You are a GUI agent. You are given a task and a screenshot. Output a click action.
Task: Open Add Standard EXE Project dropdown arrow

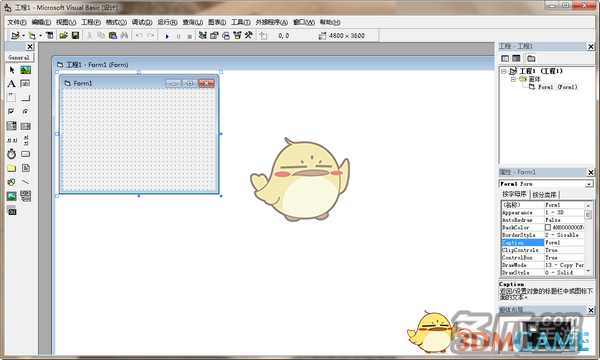tap(23, 36)
